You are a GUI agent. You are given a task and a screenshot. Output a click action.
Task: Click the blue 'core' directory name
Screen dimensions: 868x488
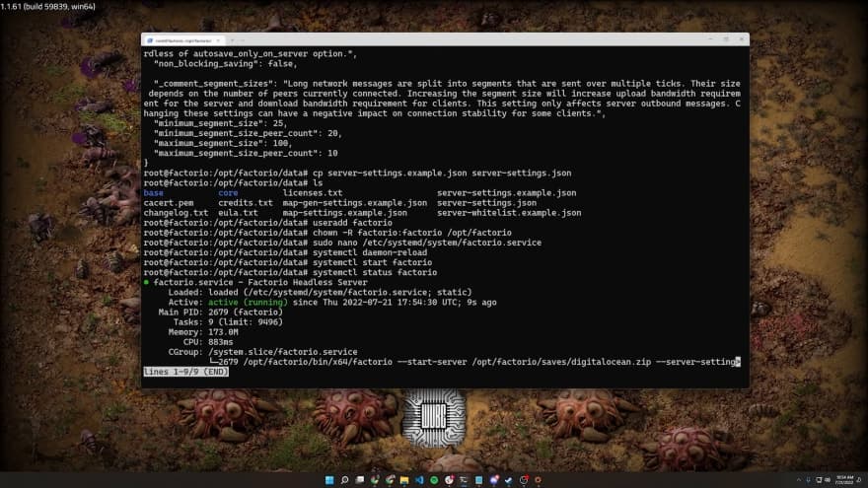coord(228,193)
